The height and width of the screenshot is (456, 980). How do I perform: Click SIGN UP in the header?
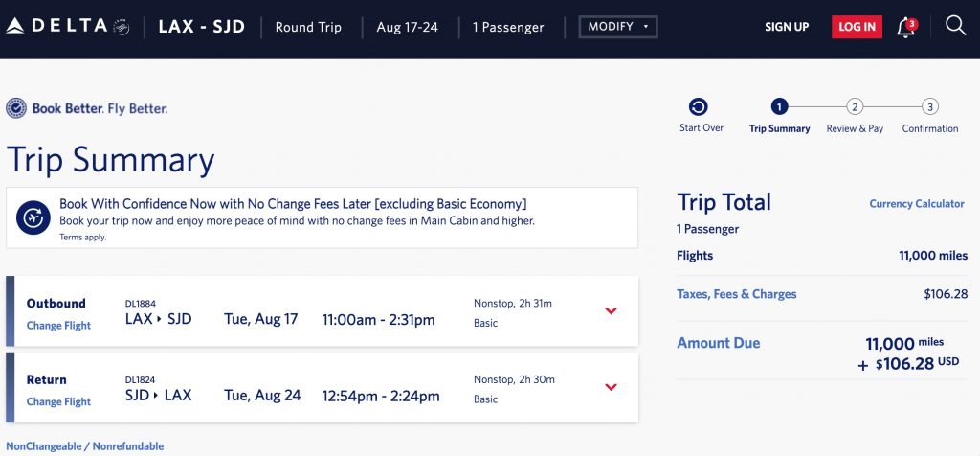787,27
